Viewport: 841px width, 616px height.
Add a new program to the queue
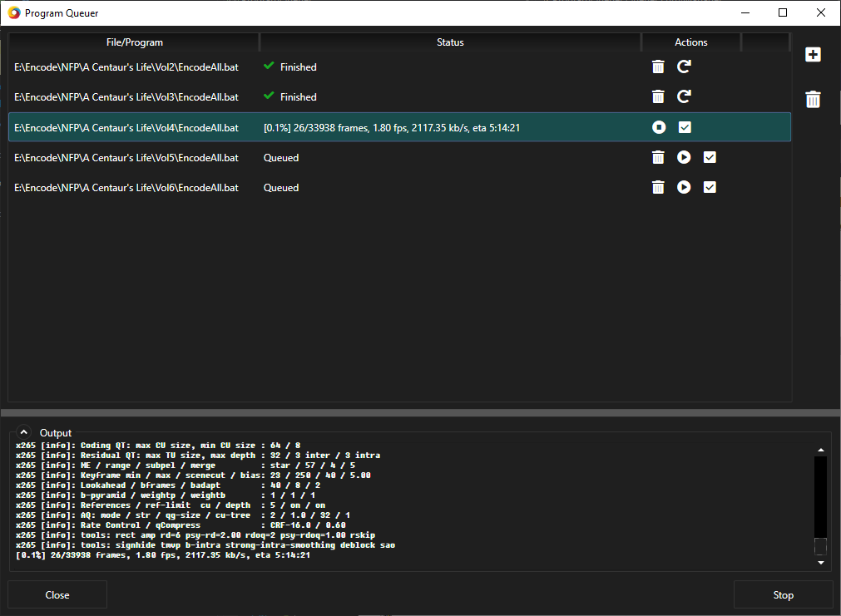click(x=813, y=54)
